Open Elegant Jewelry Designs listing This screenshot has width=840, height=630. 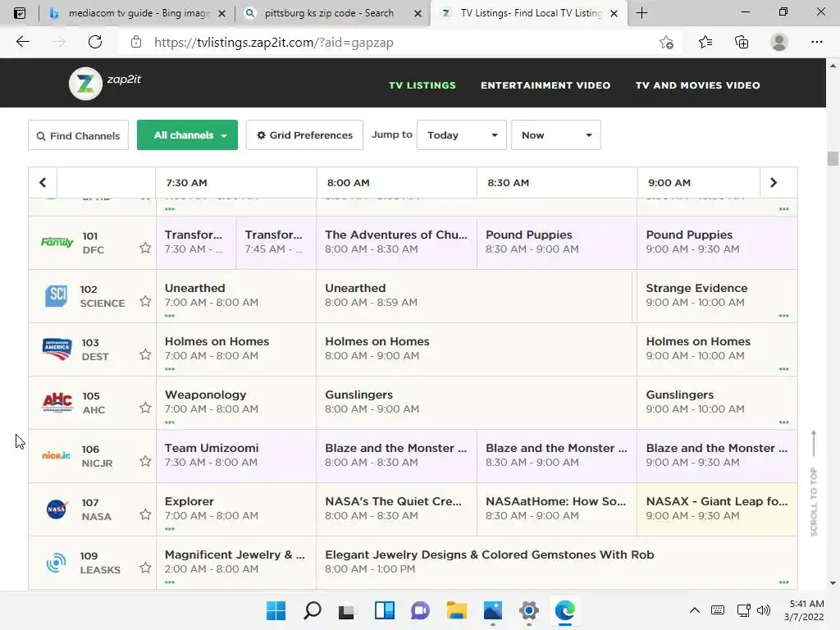(557, 562)
